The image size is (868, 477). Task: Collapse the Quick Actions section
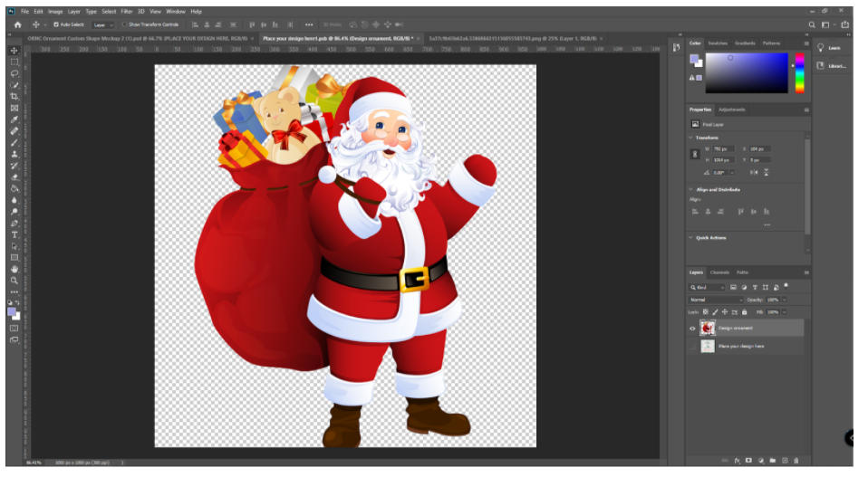click(691, 238)
